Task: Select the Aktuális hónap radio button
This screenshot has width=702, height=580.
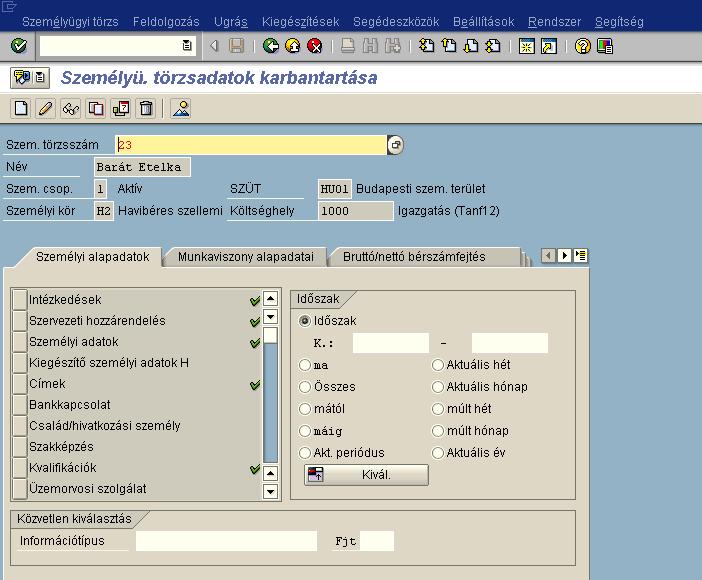Action: (437, 387)
